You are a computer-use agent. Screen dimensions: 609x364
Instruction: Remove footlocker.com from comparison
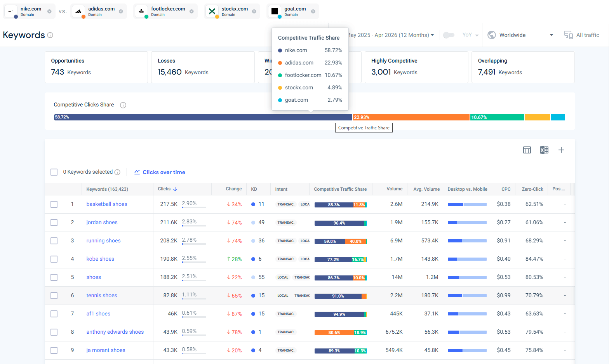coord(191,11)
